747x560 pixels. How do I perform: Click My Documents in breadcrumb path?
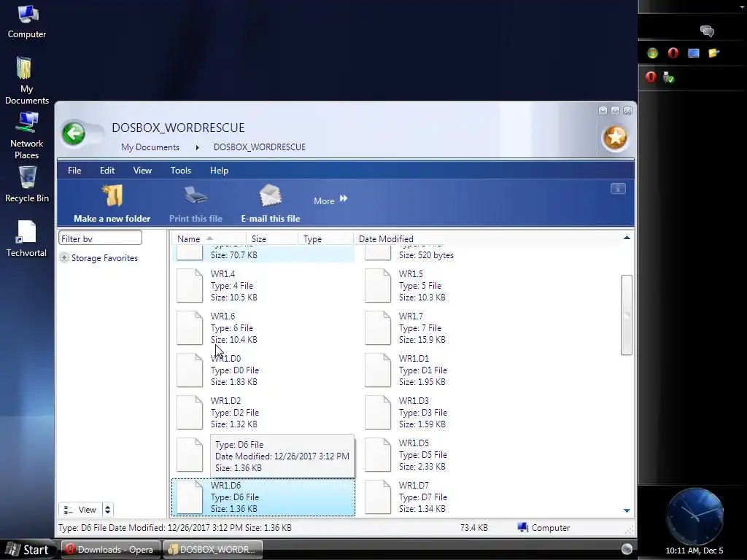[x=150, y=147]
